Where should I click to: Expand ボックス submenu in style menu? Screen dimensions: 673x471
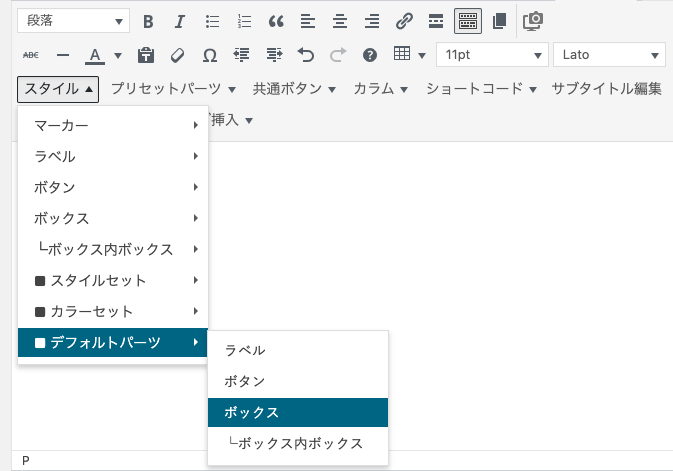point(113,218)
